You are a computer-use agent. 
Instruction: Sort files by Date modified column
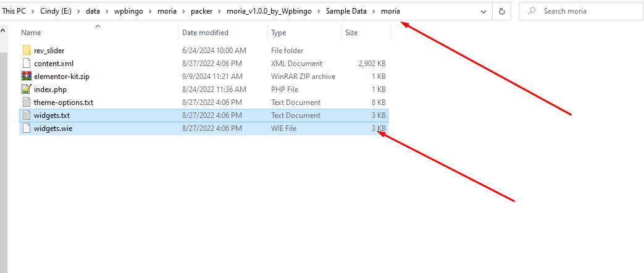(x=205, y=33)
